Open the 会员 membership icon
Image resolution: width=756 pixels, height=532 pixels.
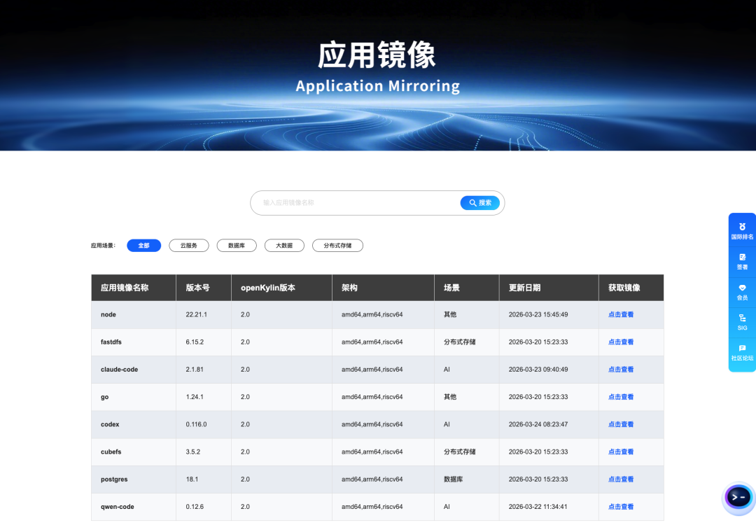(742, 288)
